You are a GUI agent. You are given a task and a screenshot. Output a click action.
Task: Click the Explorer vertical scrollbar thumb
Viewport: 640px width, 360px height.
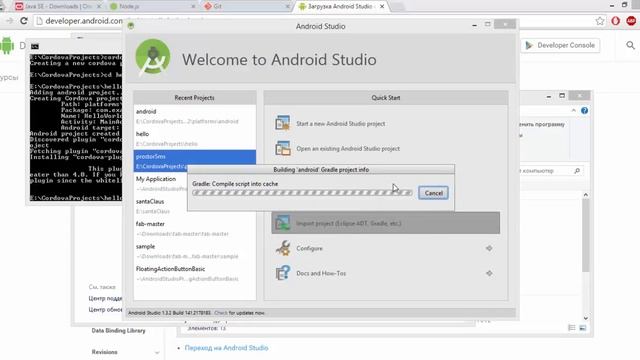(586, 236)
